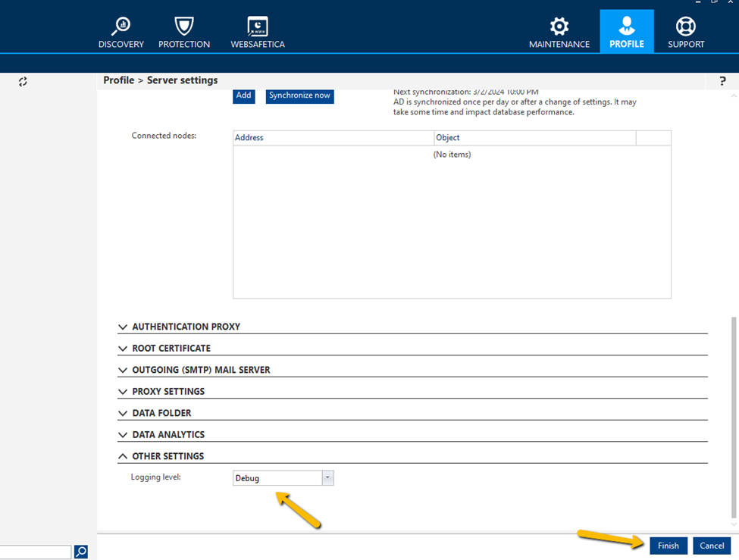Expand the Root Certificate section
Image resolution: width=739 pixels, height=560 pixels.
[x=171, y=349]
